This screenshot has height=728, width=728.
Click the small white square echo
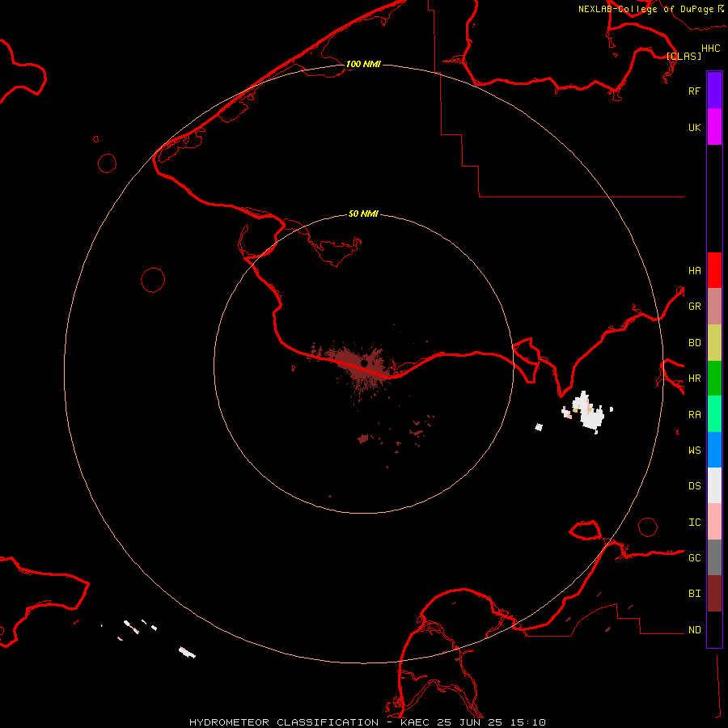[539, 427]
